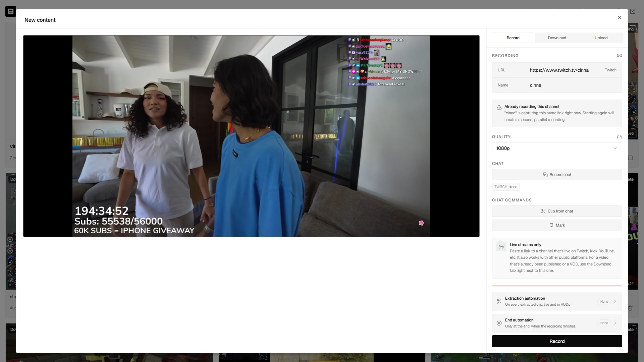
Task: Click the Mark button
Action: (557, 225)
